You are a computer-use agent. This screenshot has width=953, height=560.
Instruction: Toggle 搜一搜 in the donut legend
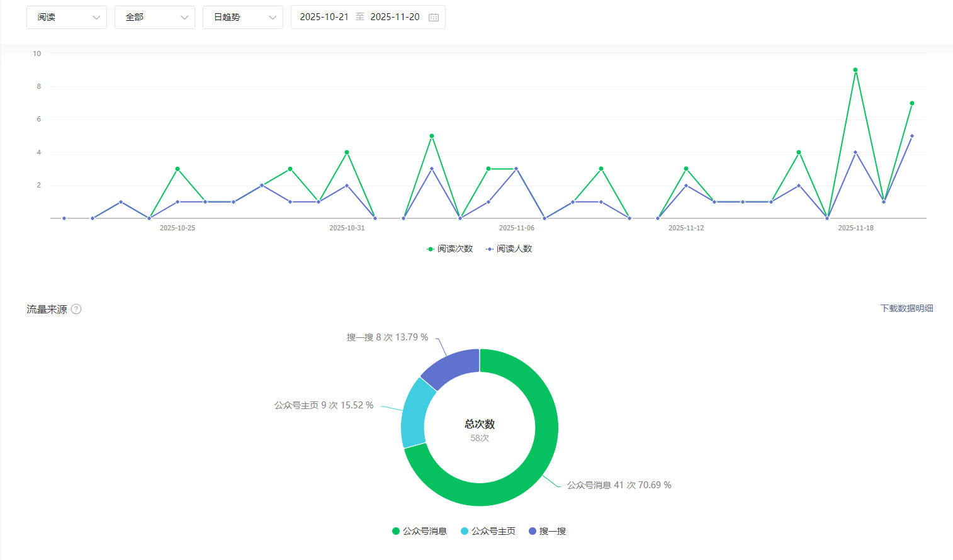coord(547,531)
